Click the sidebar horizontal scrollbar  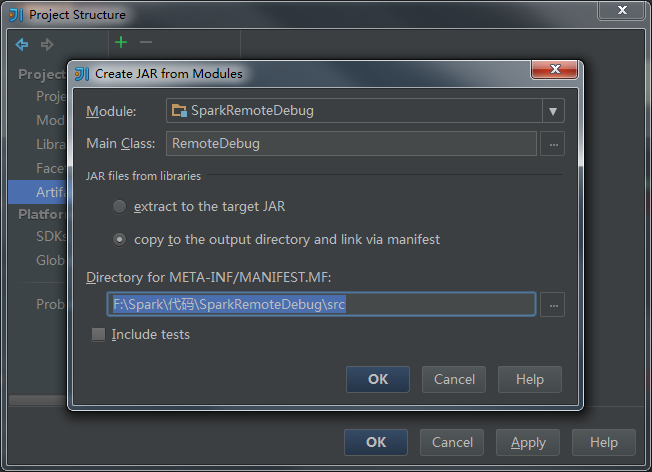coord(38,400)
